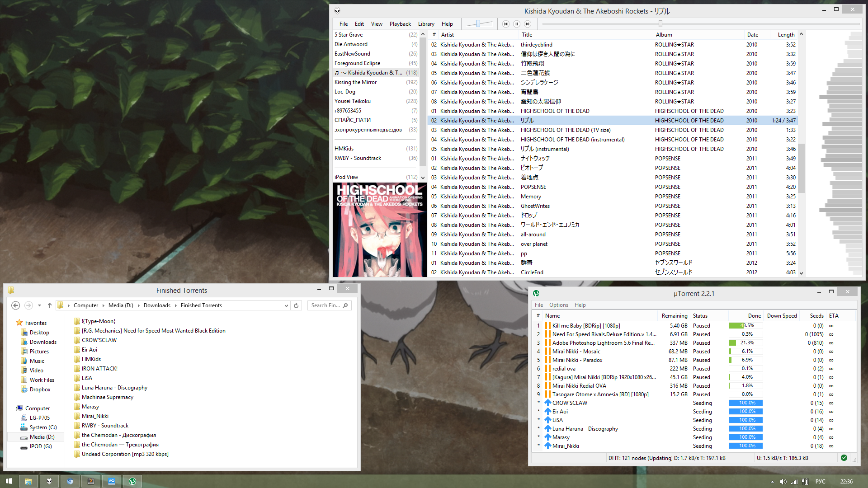Pause playback in foobar2000
The image size is (868, 488).
[516, 24]
